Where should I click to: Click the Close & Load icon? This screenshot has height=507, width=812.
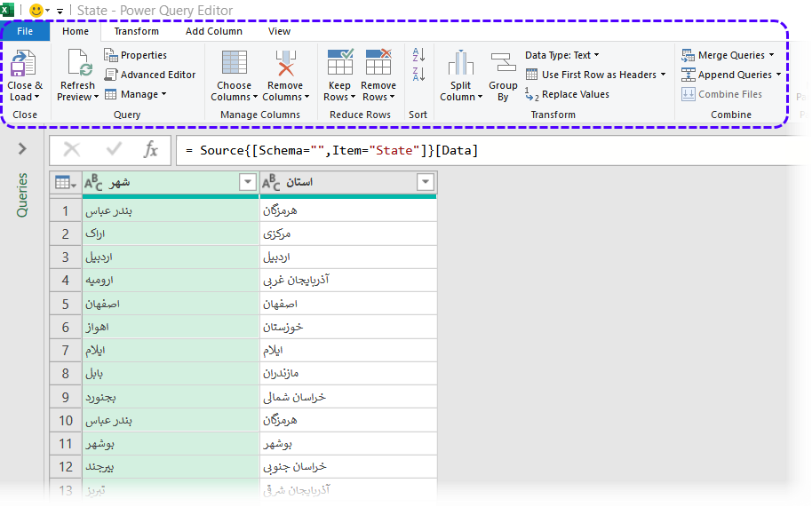(24, 64)
